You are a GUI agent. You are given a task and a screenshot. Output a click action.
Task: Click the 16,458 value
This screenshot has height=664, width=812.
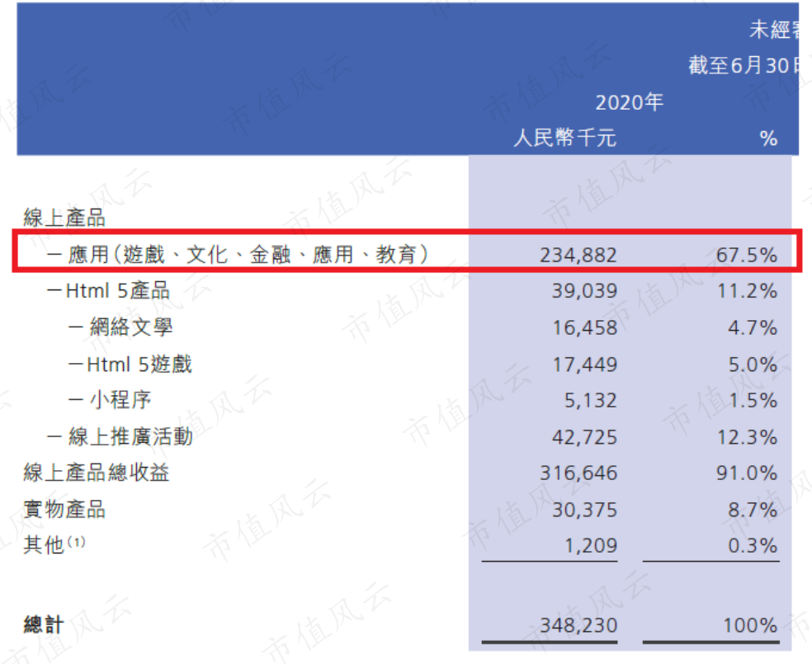click(x=585, y=328)
